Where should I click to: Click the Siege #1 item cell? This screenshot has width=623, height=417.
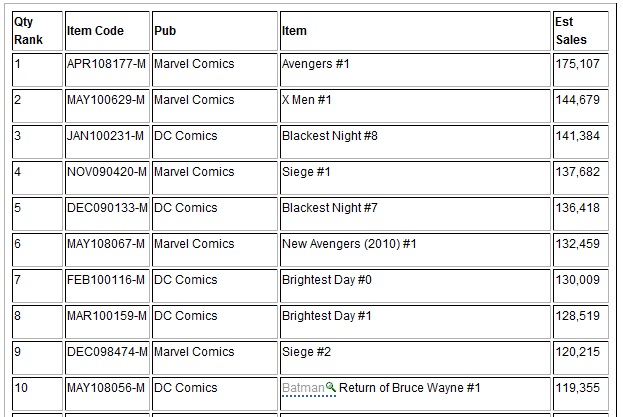click(415, 178)
